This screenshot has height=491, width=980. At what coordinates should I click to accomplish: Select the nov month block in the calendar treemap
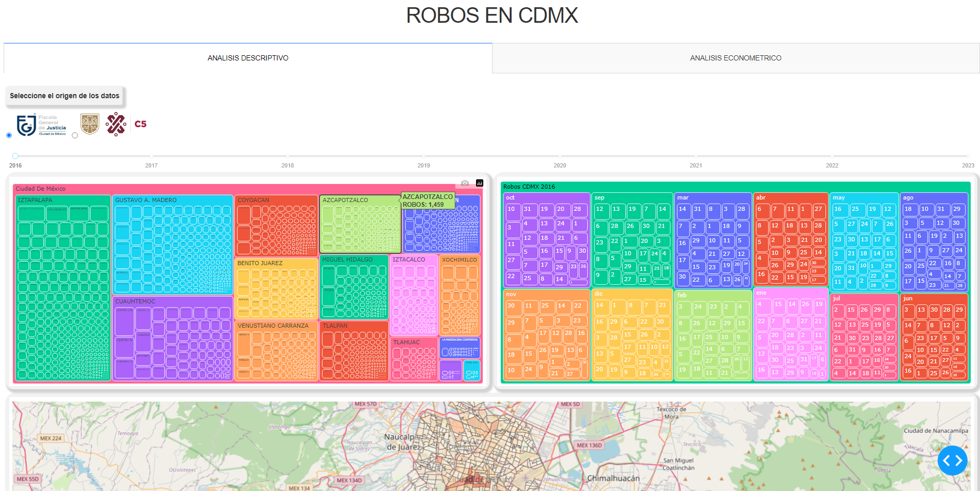(x=511, y=294)
